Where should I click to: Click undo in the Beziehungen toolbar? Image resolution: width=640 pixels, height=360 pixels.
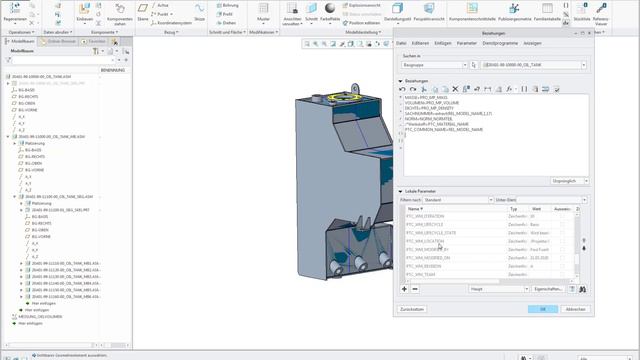click(402, 89)
